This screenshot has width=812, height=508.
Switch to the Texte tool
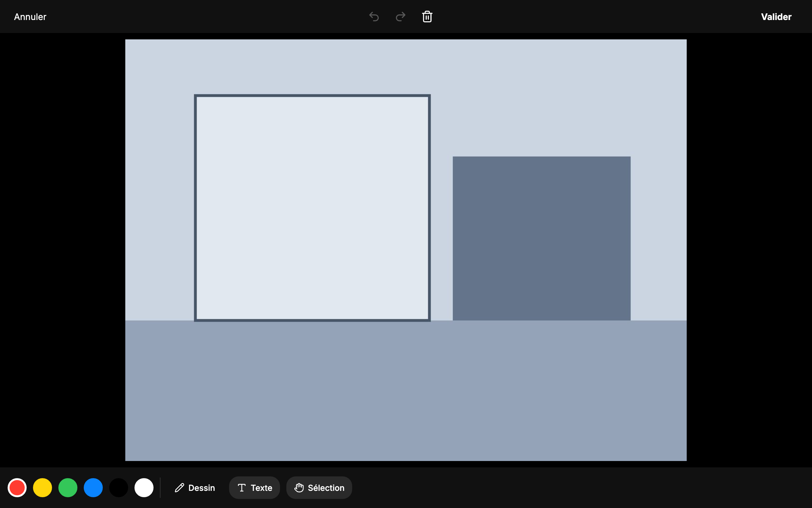(255, 487)
